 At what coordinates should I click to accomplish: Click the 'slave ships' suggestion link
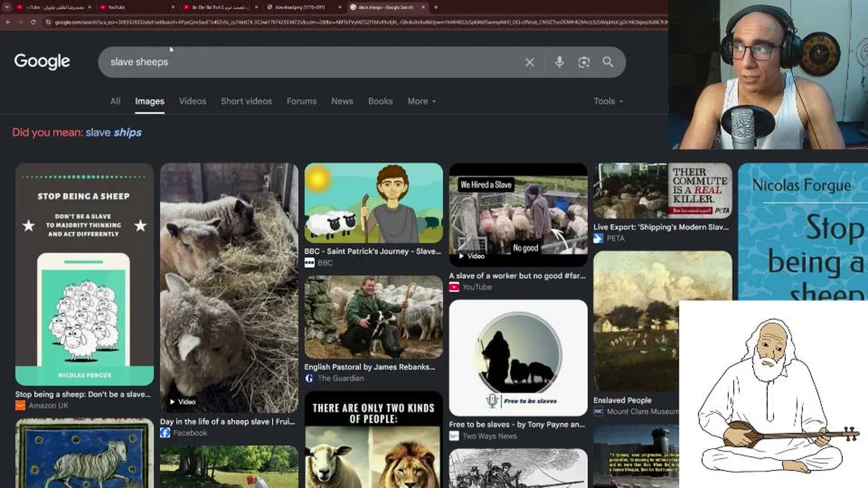114,133
